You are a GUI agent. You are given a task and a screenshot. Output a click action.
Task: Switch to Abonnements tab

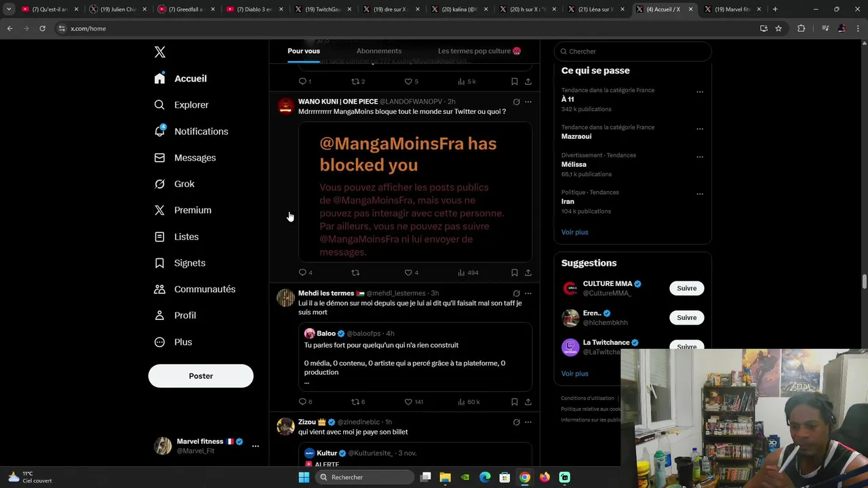[x=379, y=51]
